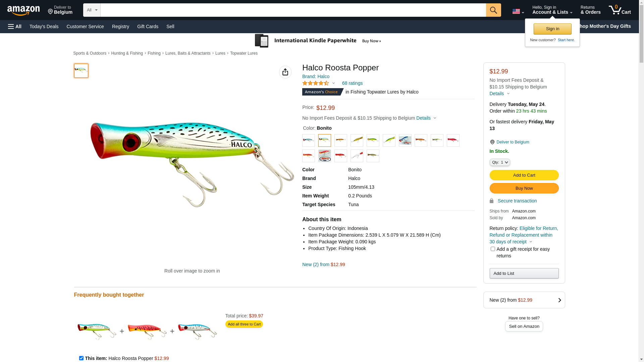Click the search magnifier button
The height and width of the screenshot is (362, 644).
click(493, 10)
